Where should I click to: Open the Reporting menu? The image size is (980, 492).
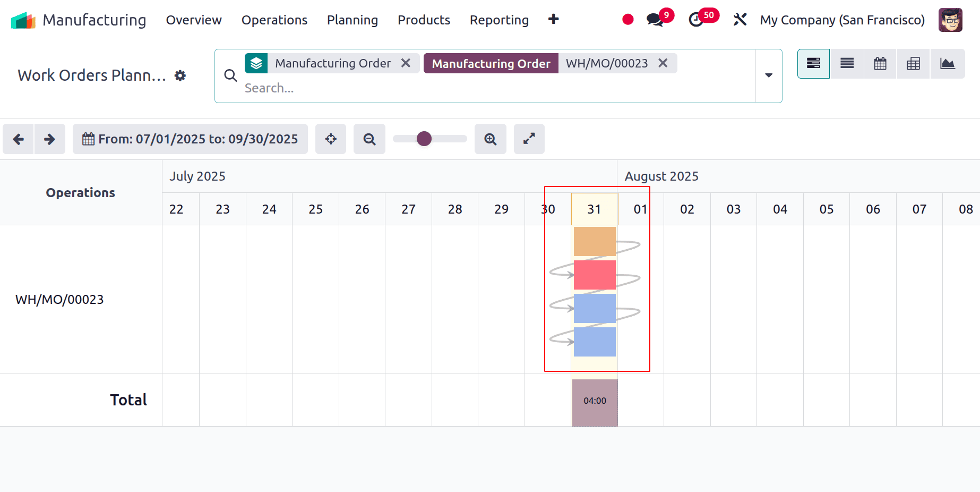coord(499,20)
